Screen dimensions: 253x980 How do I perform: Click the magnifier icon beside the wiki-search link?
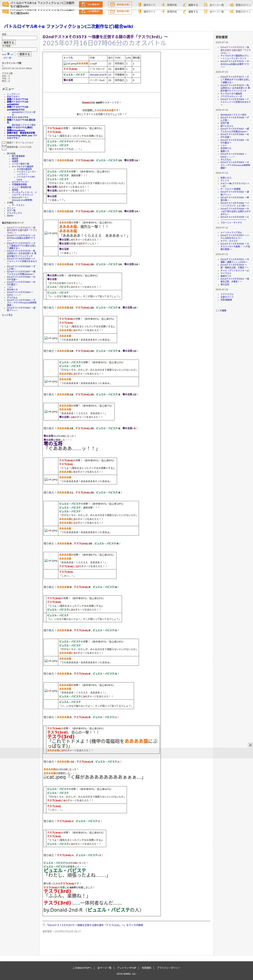44,925
